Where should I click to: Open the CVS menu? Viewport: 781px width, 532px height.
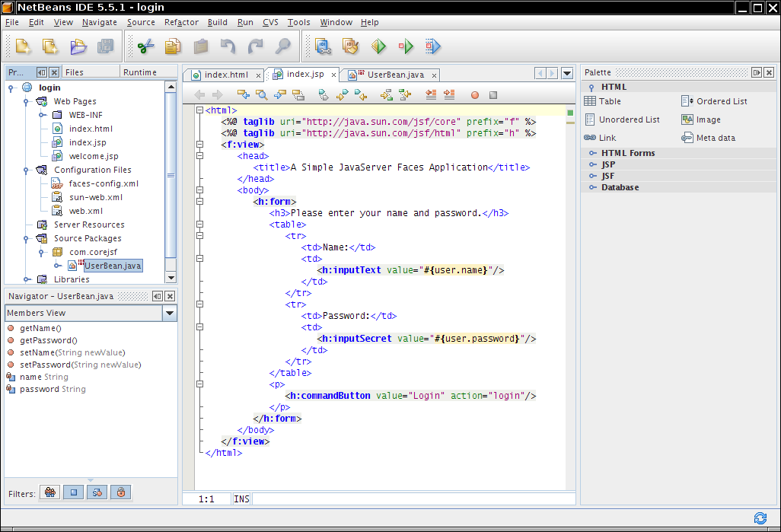[x=270, y=22]
